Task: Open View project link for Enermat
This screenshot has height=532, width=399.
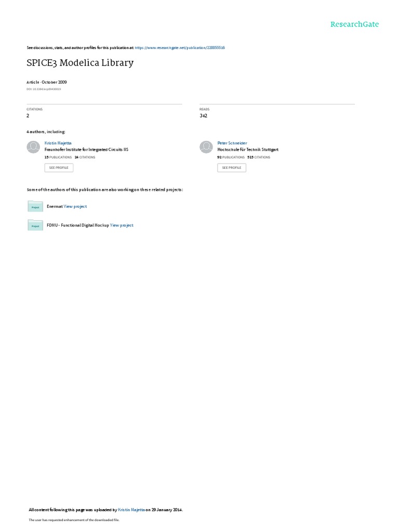Action: 75,206
